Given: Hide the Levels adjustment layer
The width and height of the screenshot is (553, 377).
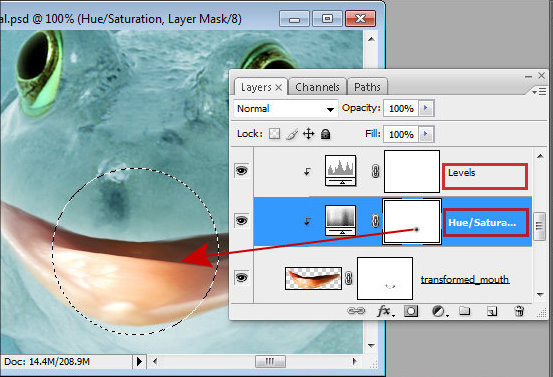Looking at the screenshot, I should point(242,171).
